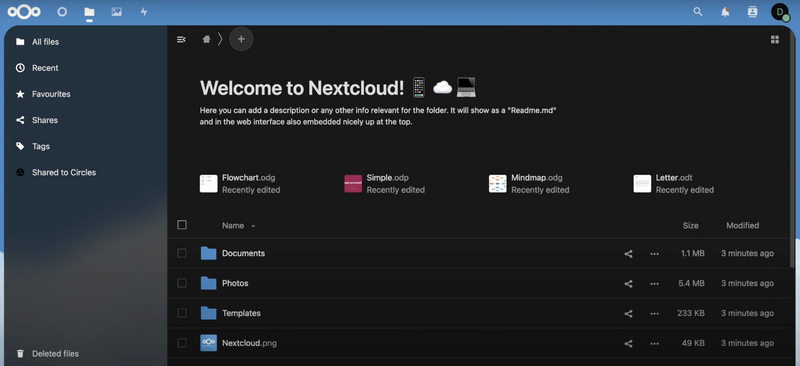Open the notifications bell icon
Screen dimensions: 800x366
725,12
